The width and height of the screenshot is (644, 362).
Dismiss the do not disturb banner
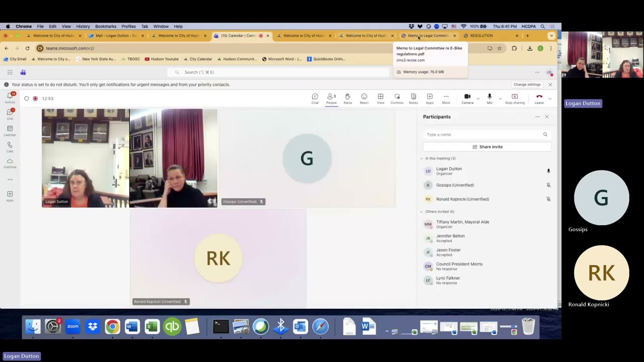550,84
